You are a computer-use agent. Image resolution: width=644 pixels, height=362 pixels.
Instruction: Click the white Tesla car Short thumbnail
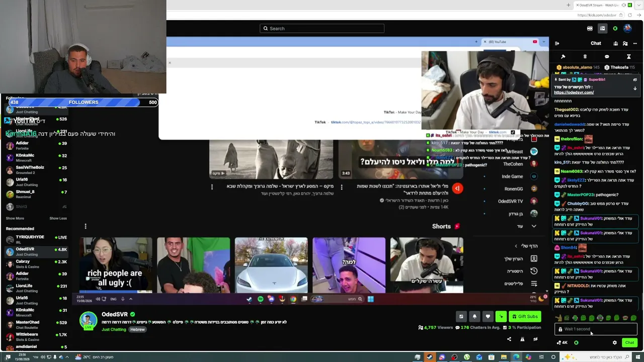[x=271, y=265]
